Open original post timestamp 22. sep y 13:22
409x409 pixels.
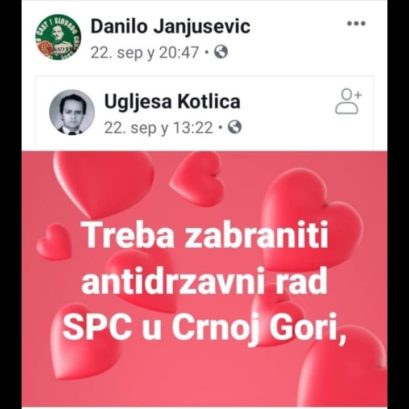(158, 128)
